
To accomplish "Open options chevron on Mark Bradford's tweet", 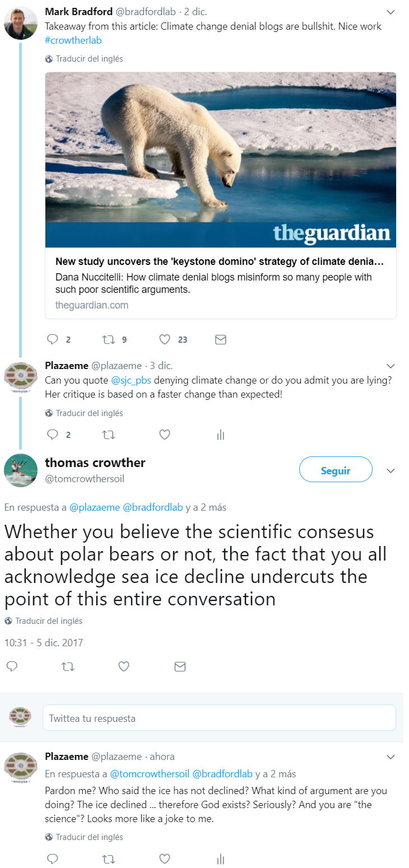I will 391,12.
